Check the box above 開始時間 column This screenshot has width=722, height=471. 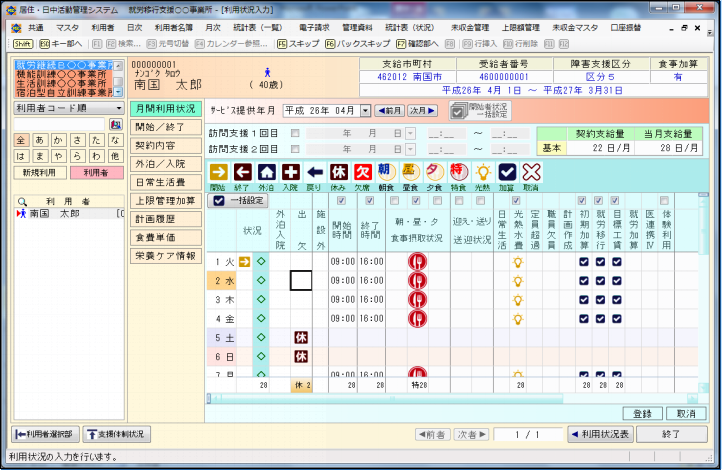point(342,200)
